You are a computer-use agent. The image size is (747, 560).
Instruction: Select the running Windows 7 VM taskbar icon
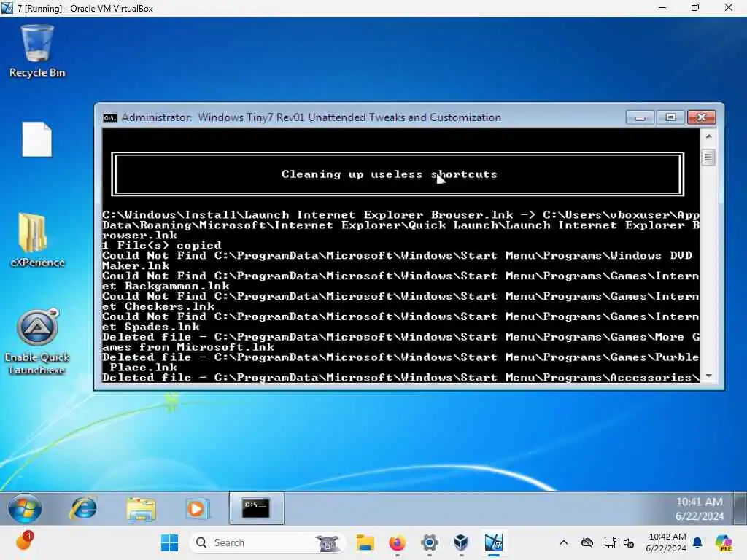coord(494,542)
